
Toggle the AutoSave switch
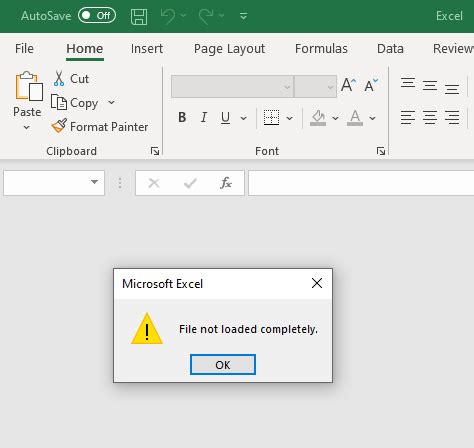97,16
